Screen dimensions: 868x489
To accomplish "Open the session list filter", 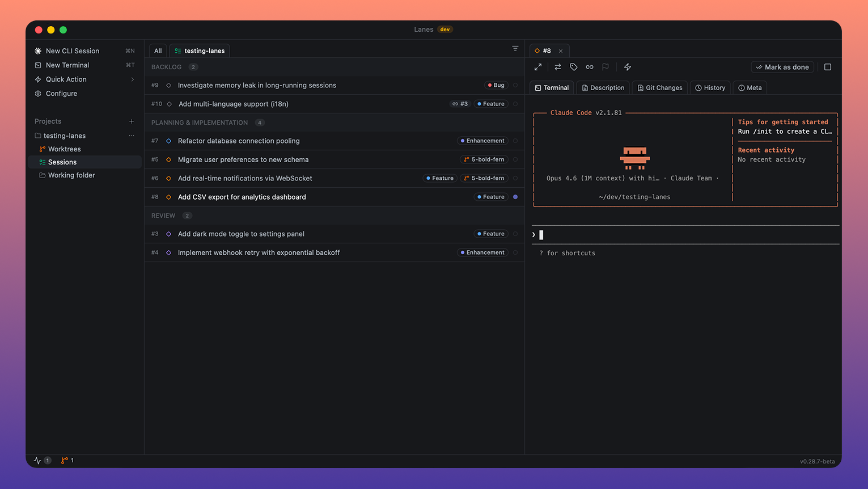I will pyautogui.click(x=515, y=49).
